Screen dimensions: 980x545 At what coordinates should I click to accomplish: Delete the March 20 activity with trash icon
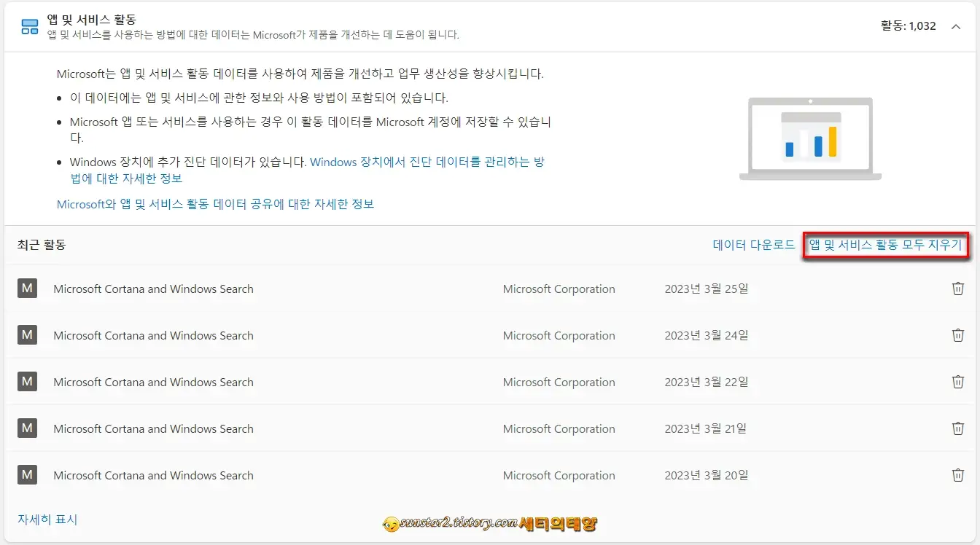[958, 475]
